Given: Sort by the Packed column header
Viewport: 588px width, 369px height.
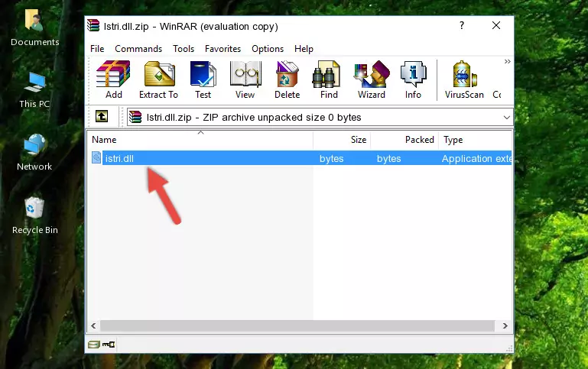Looking at the screenshot, I should pos(404,140).
